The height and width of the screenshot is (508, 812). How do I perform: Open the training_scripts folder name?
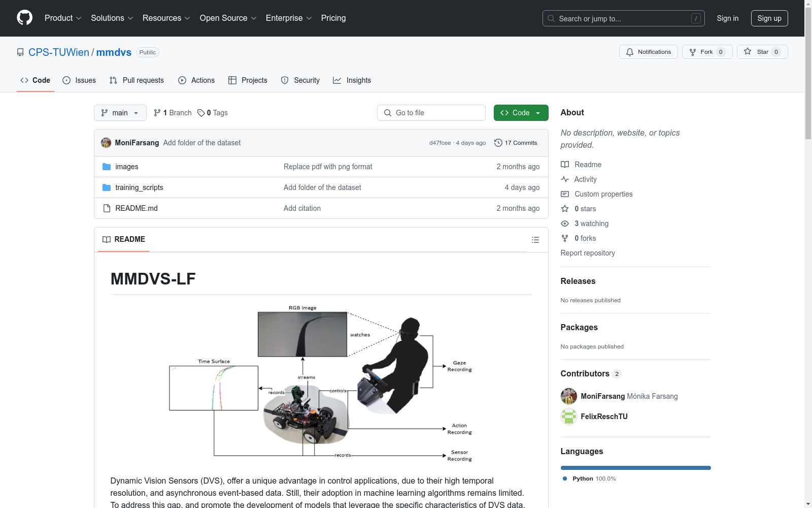coord(139,187)
